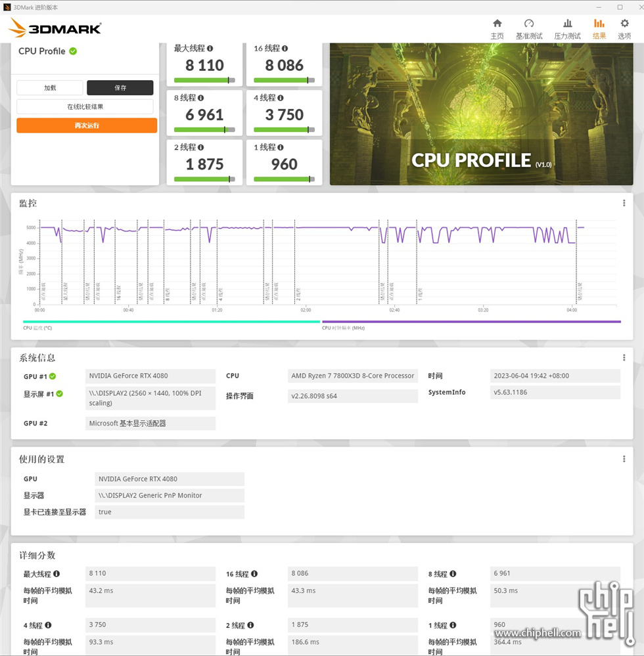Click the green check next to GPU #1
This screenshot has width=644, height=656.
pos(53,376)
